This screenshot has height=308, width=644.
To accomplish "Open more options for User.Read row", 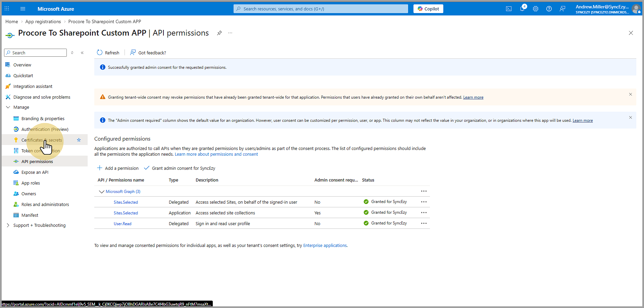I will click(x=424, y=223).
